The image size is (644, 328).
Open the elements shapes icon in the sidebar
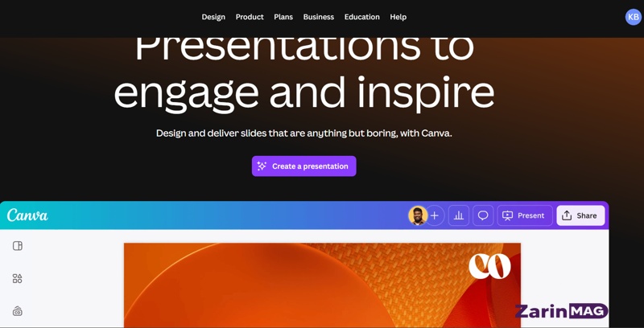tap(17, 279)
